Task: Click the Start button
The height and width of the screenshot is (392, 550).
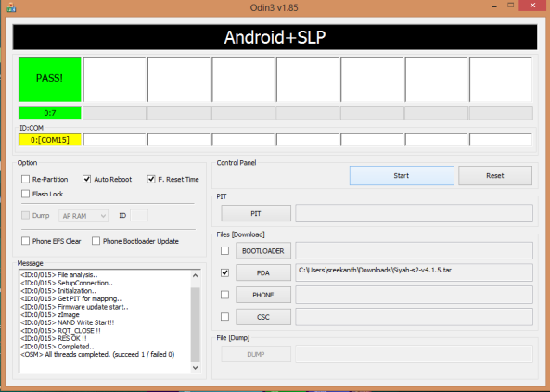Action: tap(402, 176)
